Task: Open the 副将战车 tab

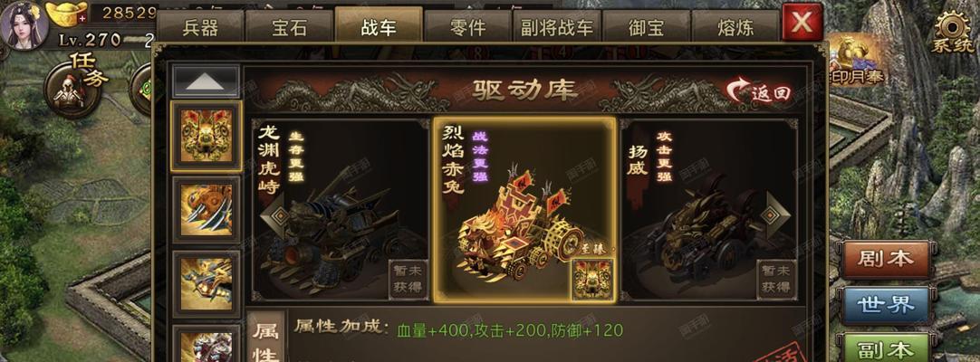Action: coord(557,27)
